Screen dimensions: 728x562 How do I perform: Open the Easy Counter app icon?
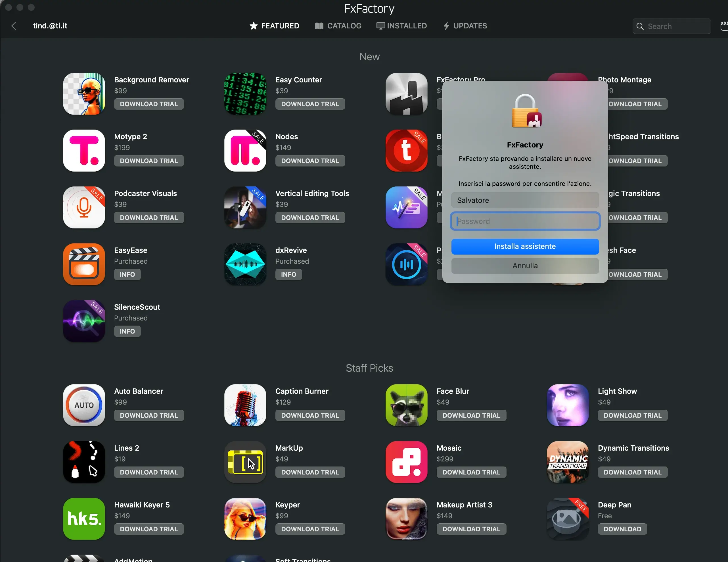pos(245,94)
